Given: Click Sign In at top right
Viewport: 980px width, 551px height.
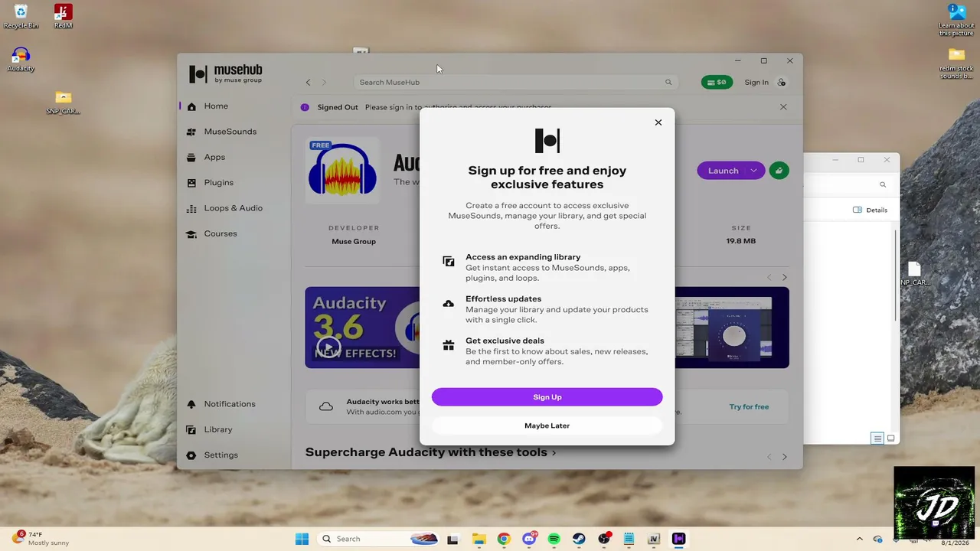Looking at the screenshot, I should point(756,83).
